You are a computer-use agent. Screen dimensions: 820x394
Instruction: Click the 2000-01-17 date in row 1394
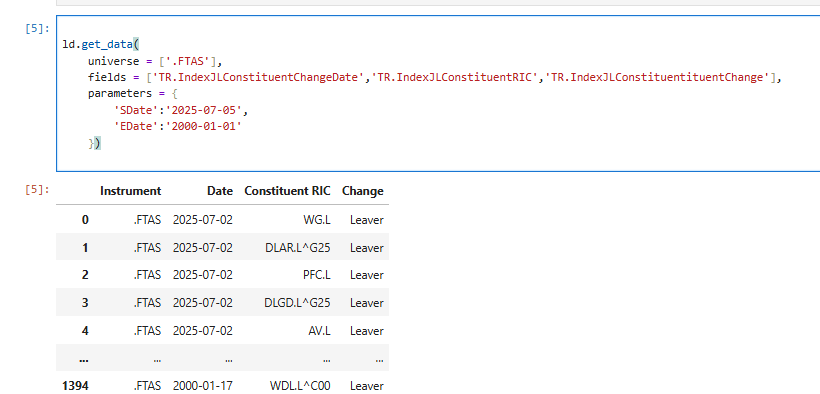point(203,386)
